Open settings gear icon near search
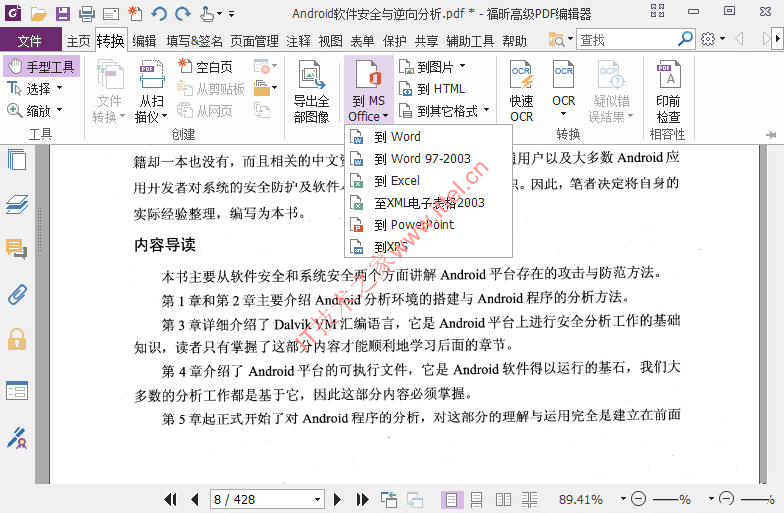Viewport: 784px width, 513px height. click(x=708, y=38)
